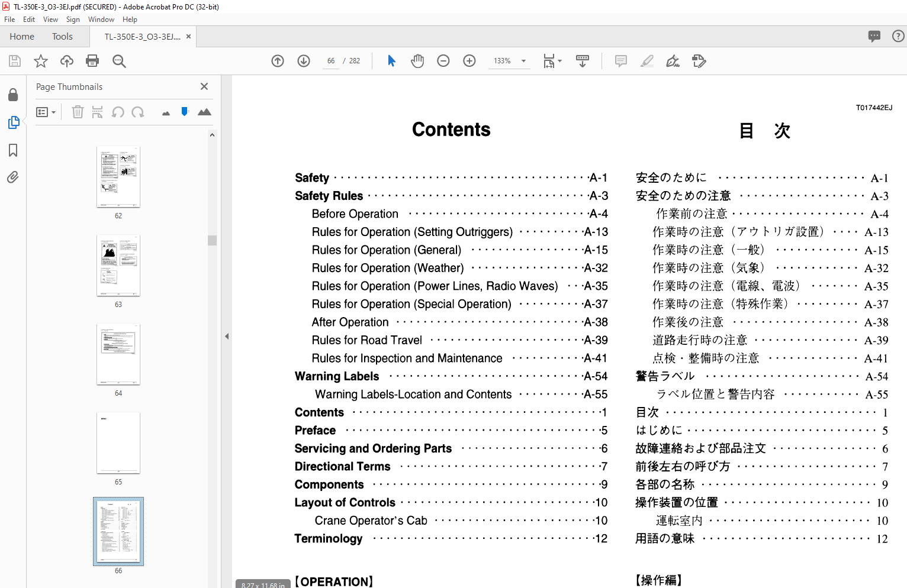Select the TL-350E-3_O3-3EJ document tab

[x=143, y=37]
